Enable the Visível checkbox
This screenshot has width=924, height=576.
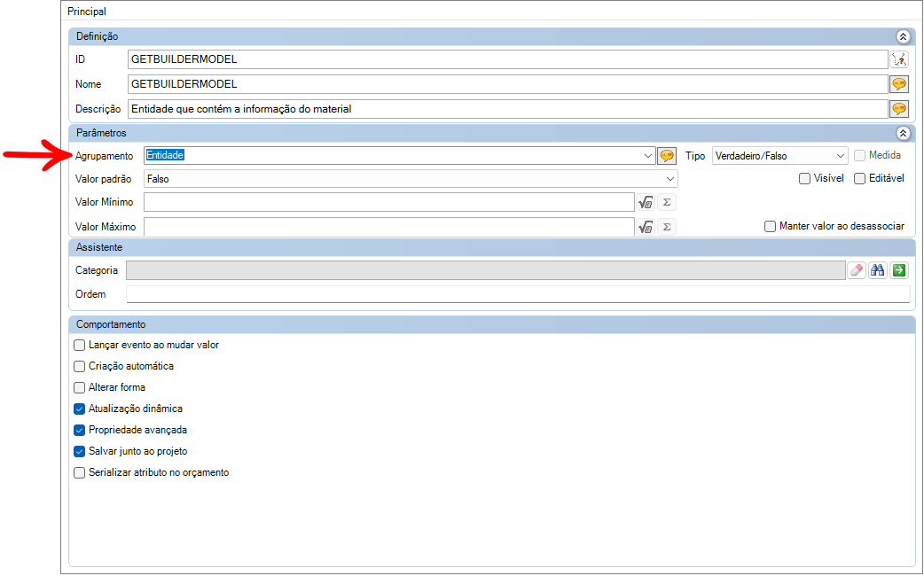804,178
